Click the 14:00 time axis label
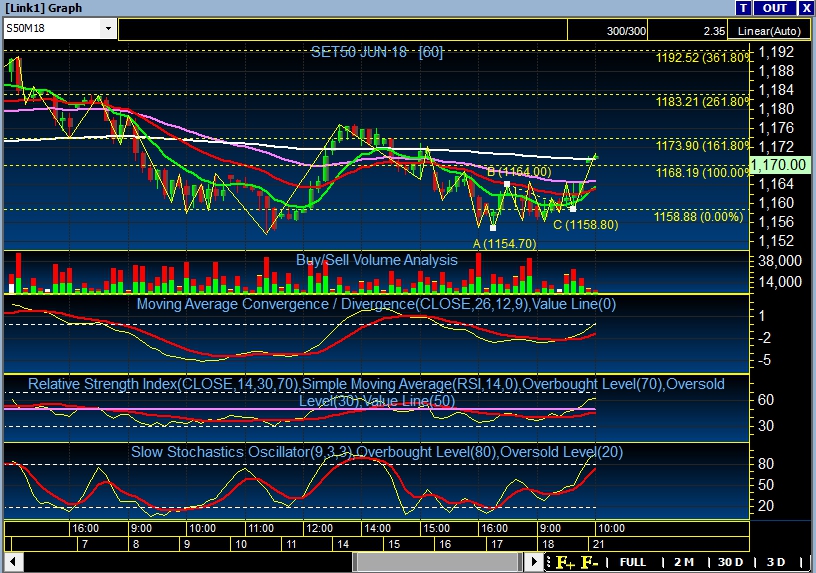This screenshot has width=816, height=573. [x=377, y=528]
